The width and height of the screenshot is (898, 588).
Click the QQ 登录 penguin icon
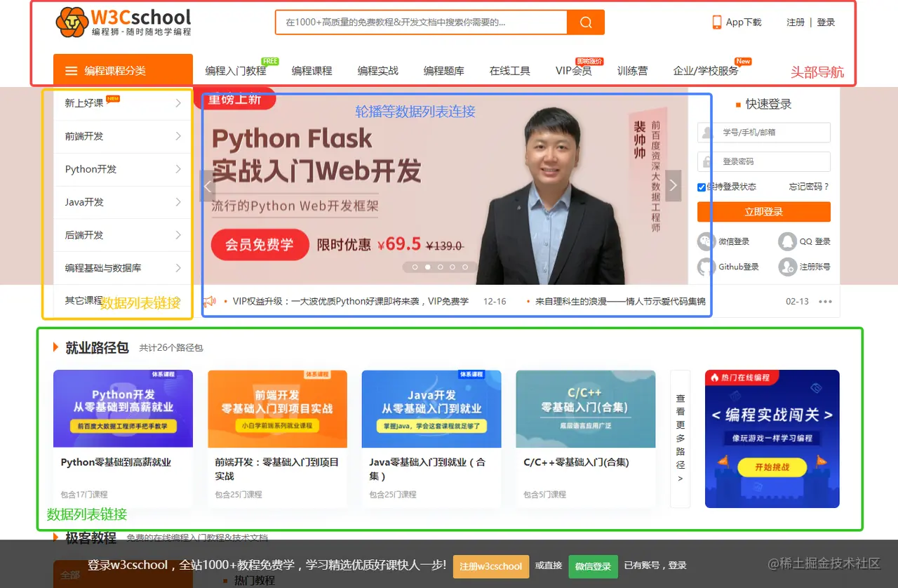click(x=787, y=241)
